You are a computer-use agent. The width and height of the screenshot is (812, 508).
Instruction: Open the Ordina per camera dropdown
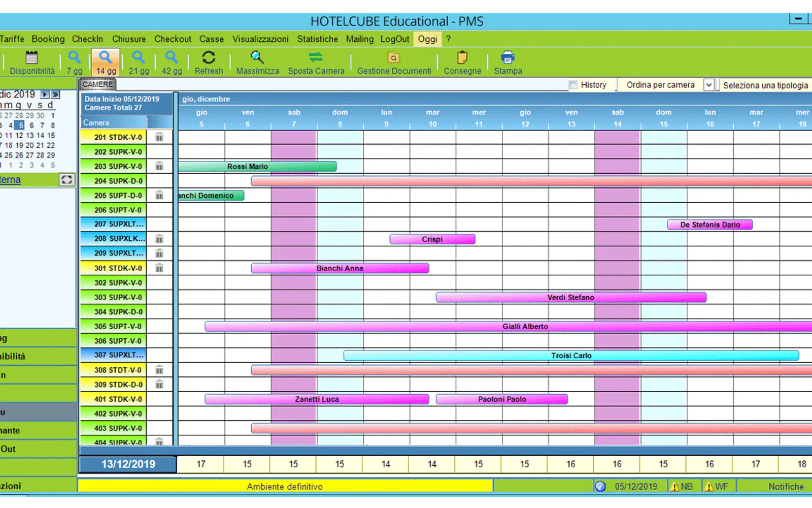(709, 85)
